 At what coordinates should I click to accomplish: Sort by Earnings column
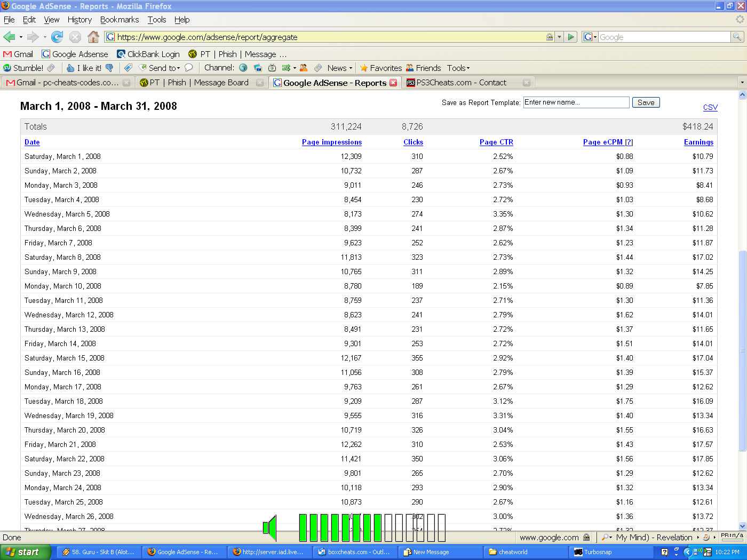pos(698,142)
